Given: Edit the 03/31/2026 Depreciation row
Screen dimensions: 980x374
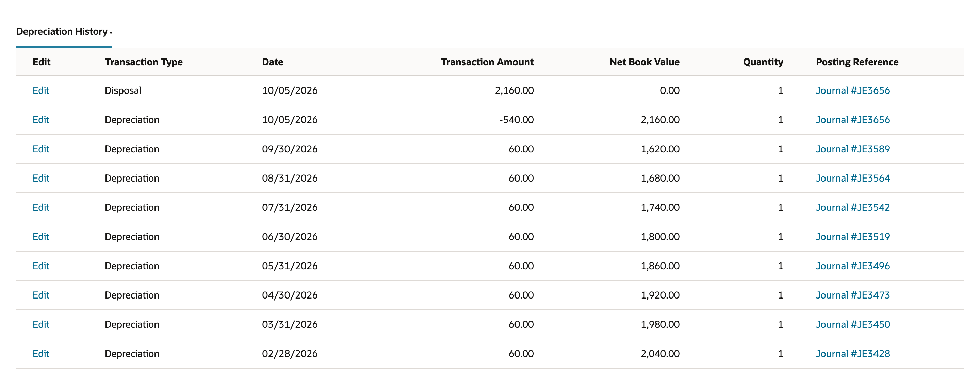Looking at the screenshot, I should click(x=41, y=325).
